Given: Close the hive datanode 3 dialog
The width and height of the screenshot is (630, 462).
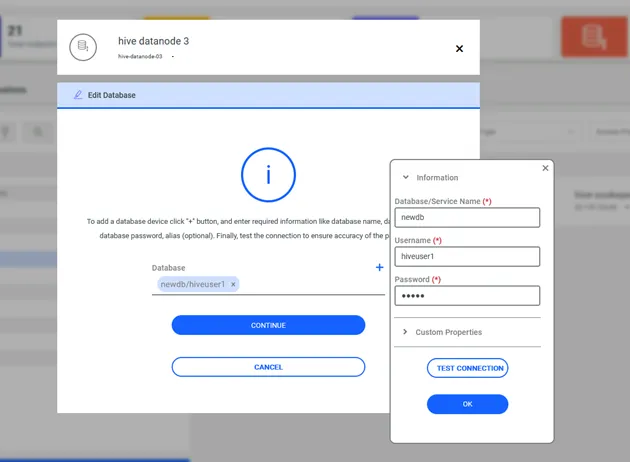Looking at the screenshot, I should pyautogui.click(x=459, y=49).
